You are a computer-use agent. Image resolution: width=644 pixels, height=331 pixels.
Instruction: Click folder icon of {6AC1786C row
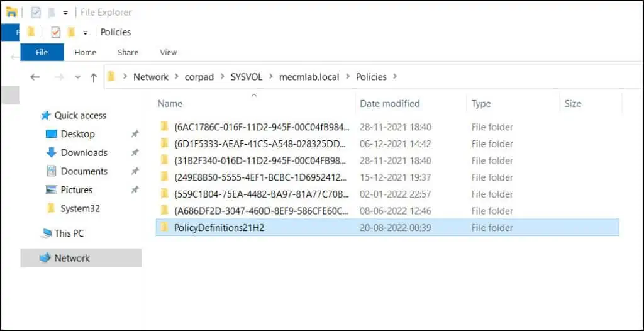pyautogui.click(x=165, y=126)
